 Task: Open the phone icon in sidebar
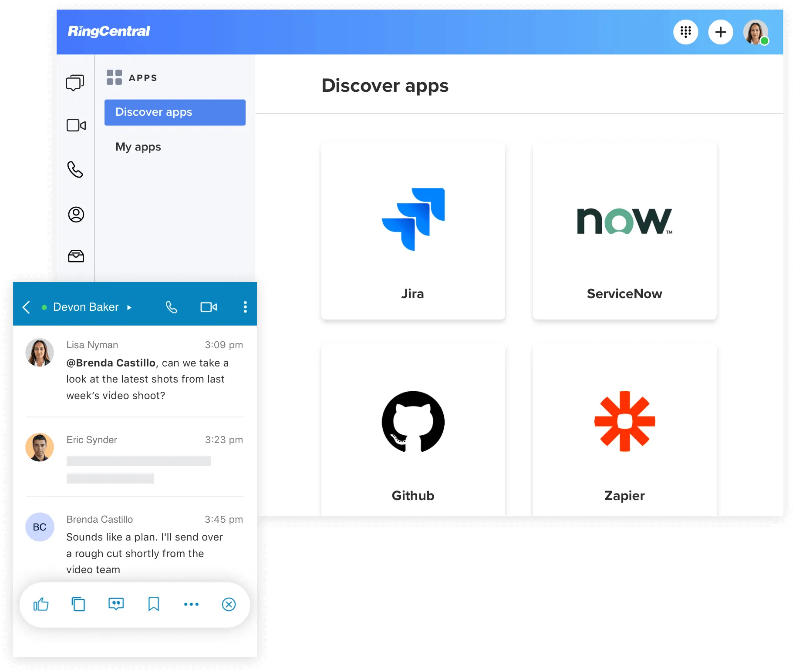[75, 170]
